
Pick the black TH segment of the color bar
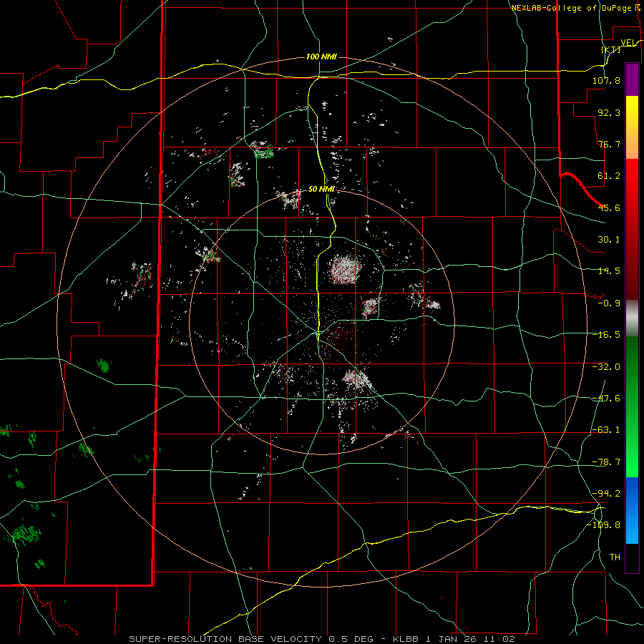[632, 558]
